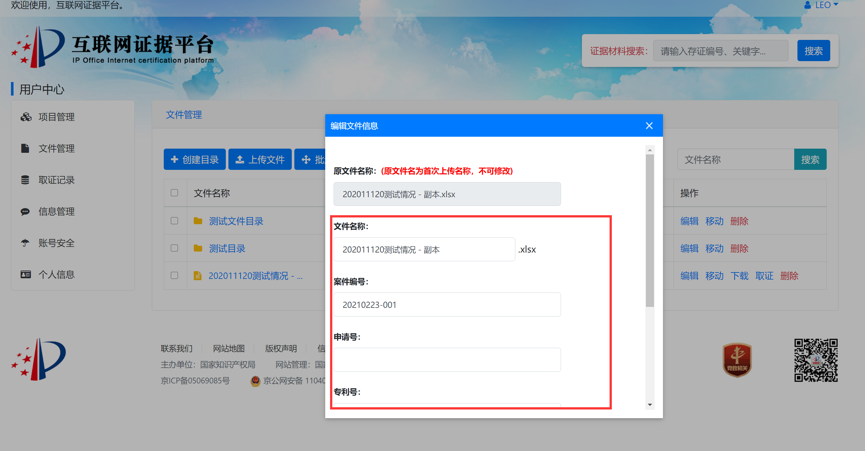Switch to the 文件管理 tab

184,115
